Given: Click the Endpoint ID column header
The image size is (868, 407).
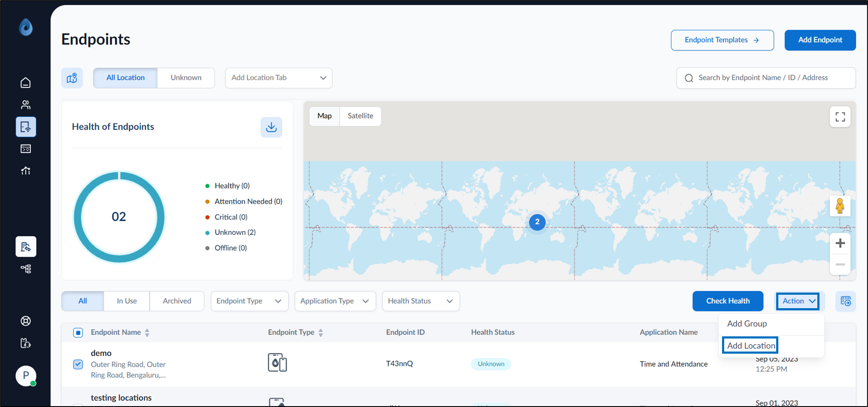Looking at the screenshot, I should pyautogui.click(x=405, y=332).
